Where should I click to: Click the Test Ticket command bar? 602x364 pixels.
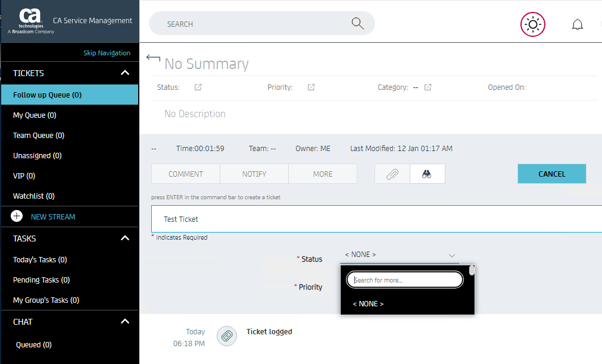pyautogui.click(x=377, y=219)
